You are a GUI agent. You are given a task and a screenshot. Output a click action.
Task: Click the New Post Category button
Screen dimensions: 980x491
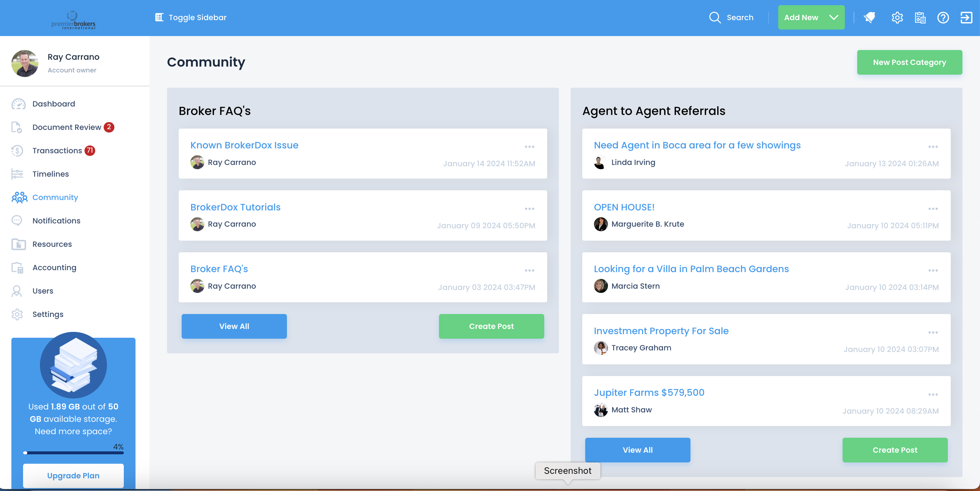tap(909, 62)
